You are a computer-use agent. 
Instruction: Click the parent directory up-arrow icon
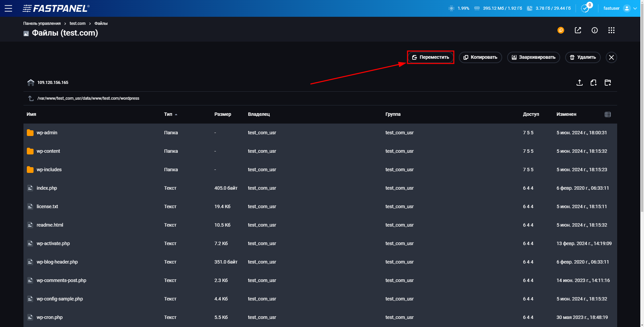30,98
